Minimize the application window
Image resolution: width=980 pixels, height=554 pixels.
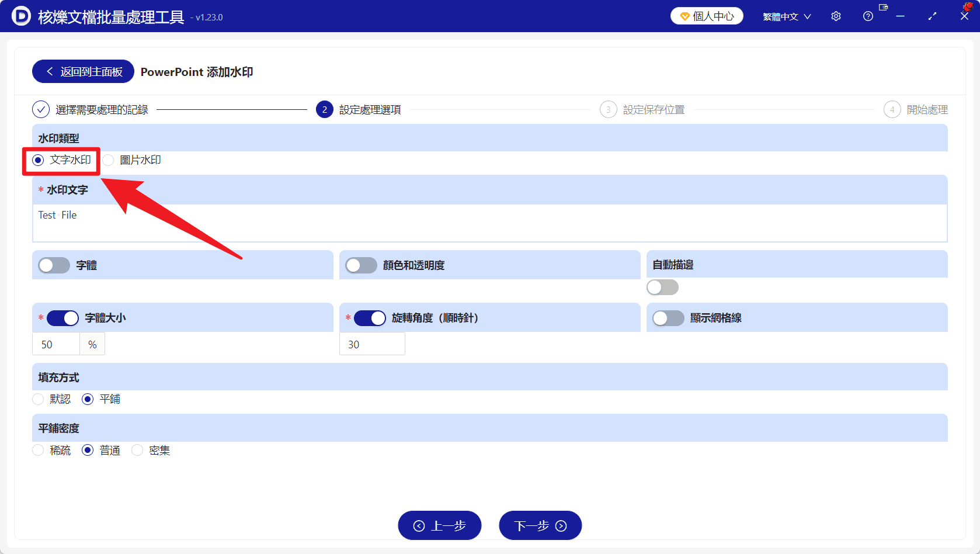[x=900, y=16]
